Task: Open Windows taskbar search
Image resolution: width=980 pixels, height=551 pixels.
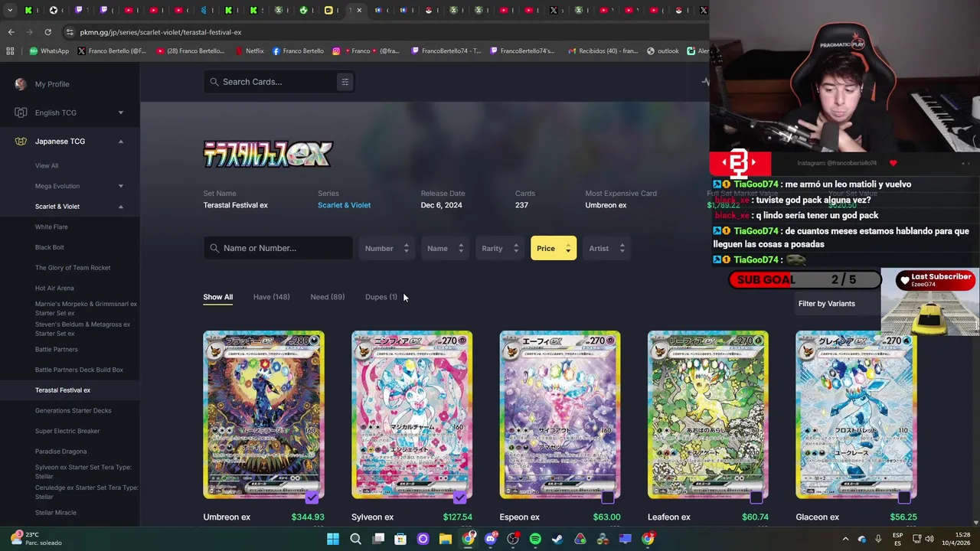Action: pyautogui.click(x=355, y=540)
